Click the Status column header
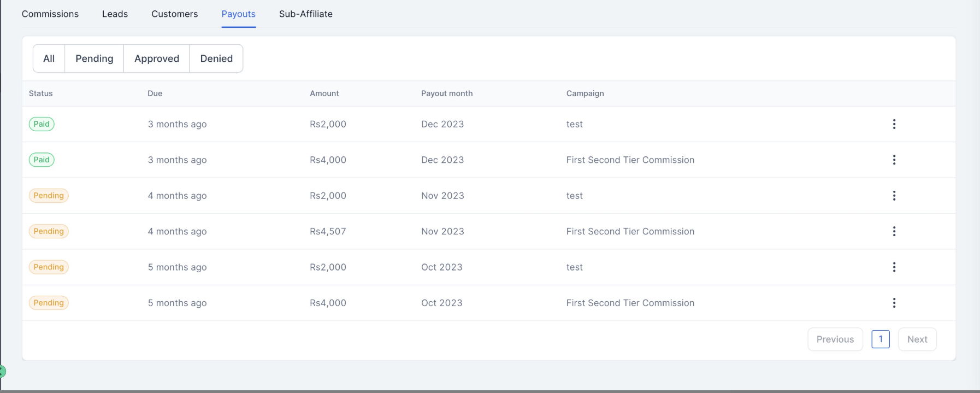Viewport: 980px width, 393px height. [x=41, y=93]
